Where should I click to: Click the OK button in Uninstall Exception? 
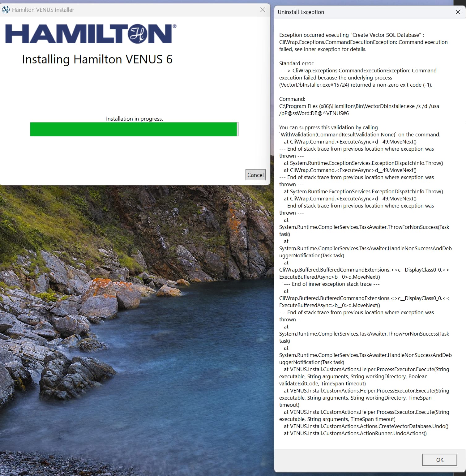click(x=439, y=460)
